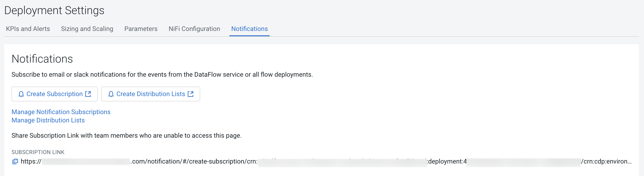Click the bell icon in Create Subscription
This screenshot has height=176, width=644.
[x=21, y=94]
